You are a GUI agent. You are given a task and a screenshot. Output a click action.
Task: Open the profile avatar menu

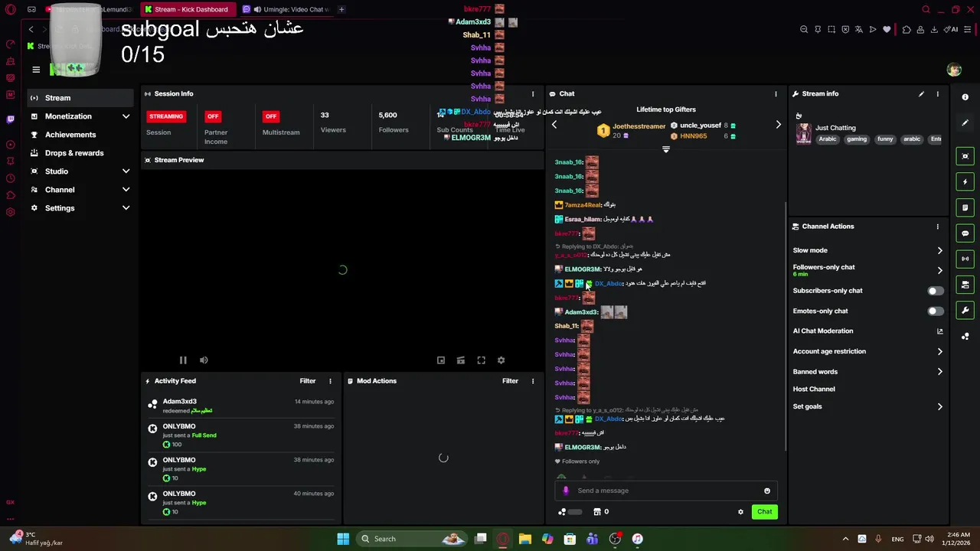pos(954,70)
